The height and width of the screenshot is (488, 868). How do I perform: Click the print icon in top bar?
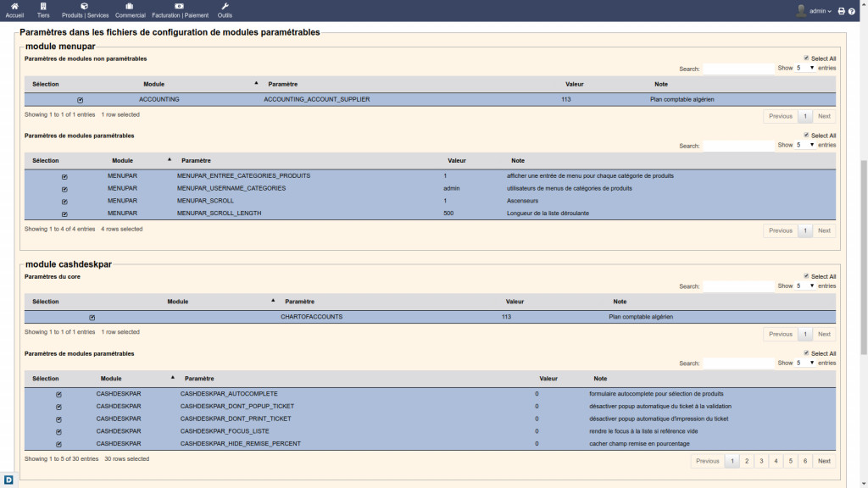[x=841, y=11]
